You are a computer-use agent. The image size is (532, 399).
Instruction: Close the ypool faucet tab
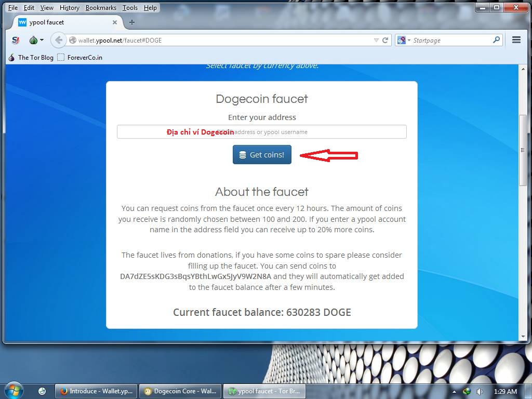(115, 22)
